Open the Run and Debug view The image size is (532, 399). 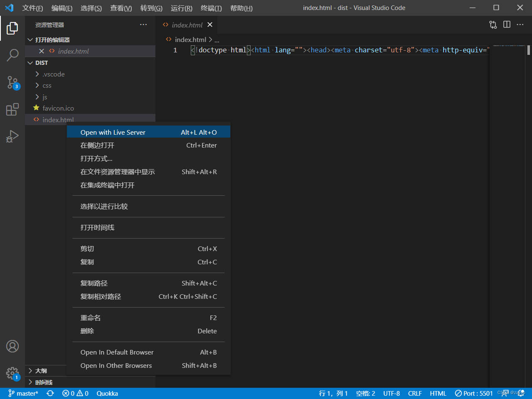coord(12,136)
